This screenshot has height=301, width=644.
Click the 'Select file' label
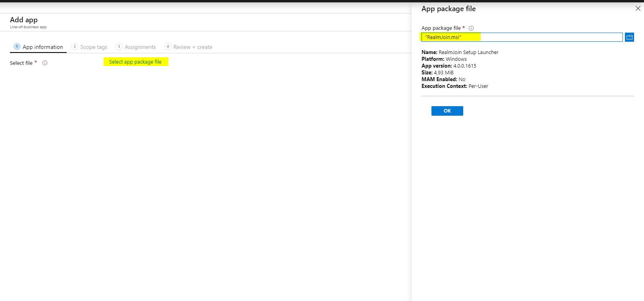[21, 63]
